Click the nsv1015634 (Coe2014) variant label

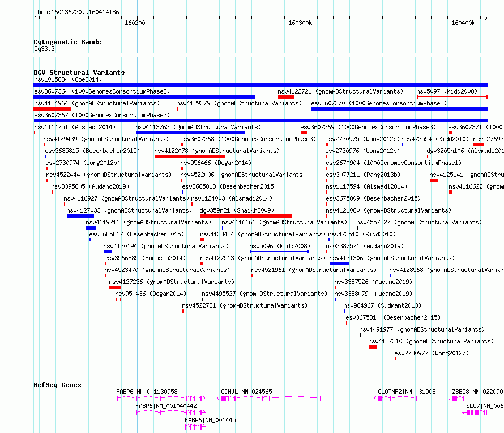pos(68,79)
